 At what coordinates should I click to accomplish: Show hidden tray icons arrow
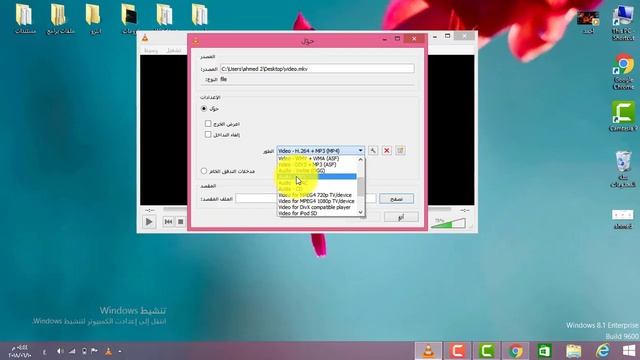120,351
